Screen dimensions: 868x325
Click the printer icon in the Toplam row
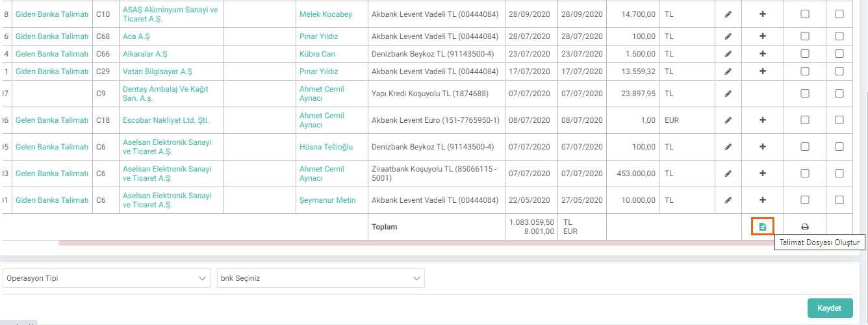[x=805, y=227]
